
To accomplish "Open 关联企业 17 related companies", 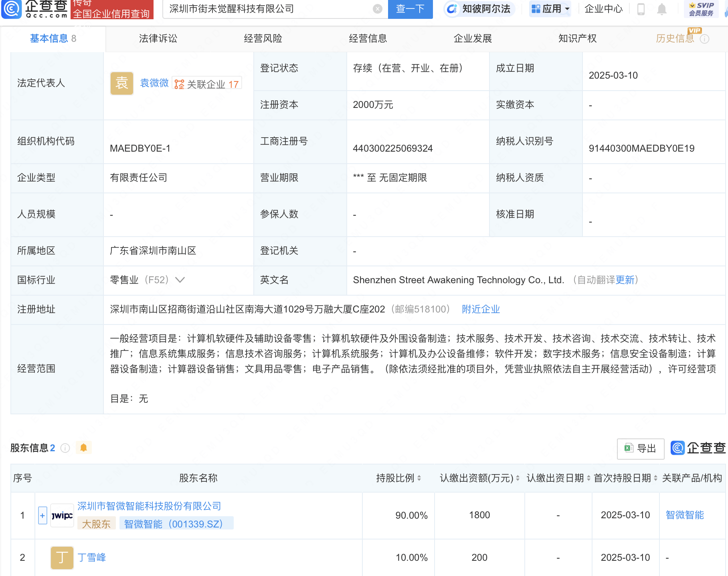I will (207, 84).
